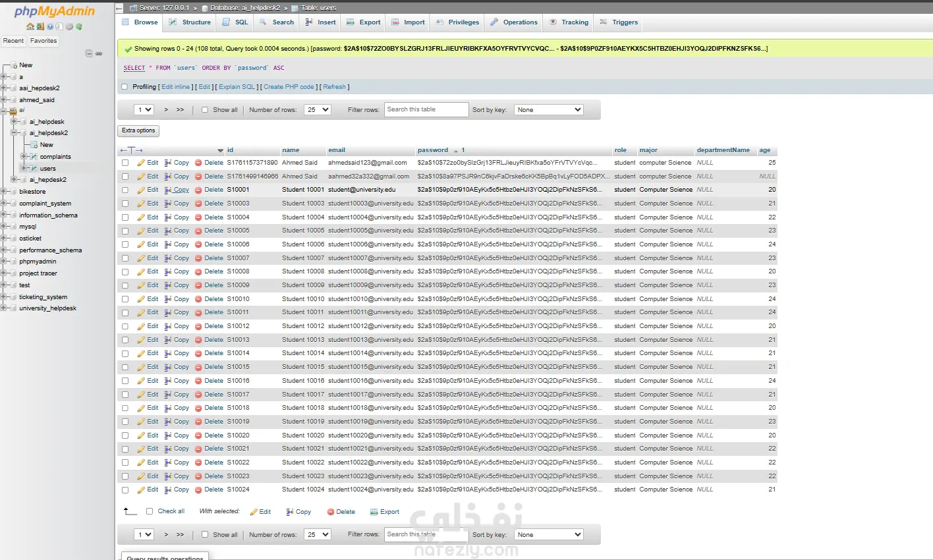
Task: Click the new database icon in tree
Action: point(13,65)
